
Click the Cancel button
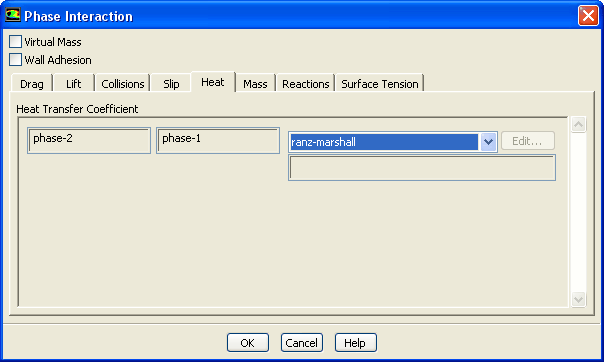tap(302, 343)
